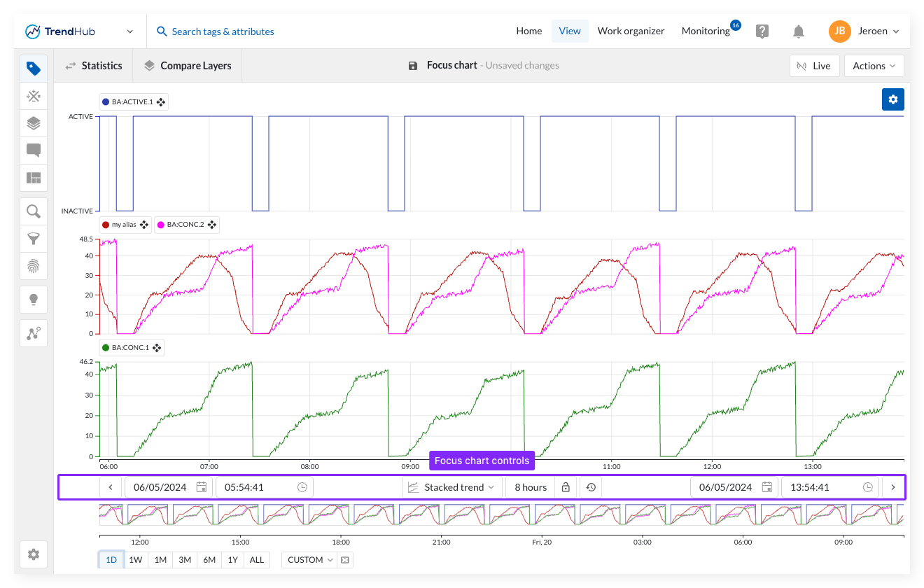Open the tag builder from sidebar
Screen dimensions: 924x588
[34, 96]
